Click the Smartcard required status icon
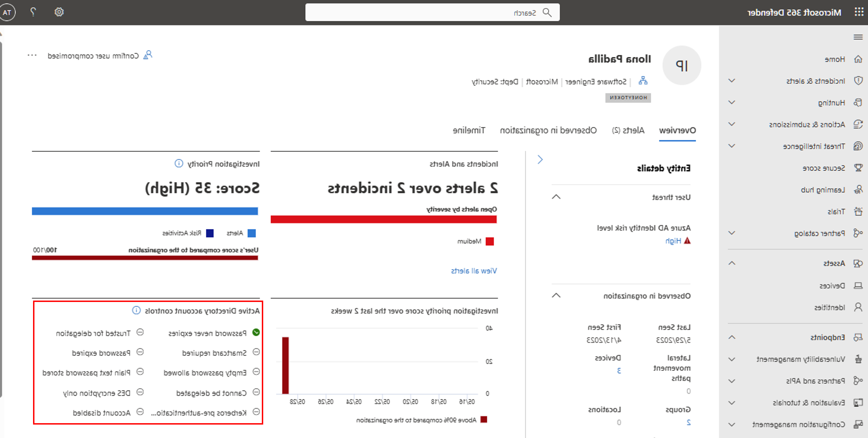Viewport: 868px width, 438px height. pyautogui.click(x=256, y=352)
